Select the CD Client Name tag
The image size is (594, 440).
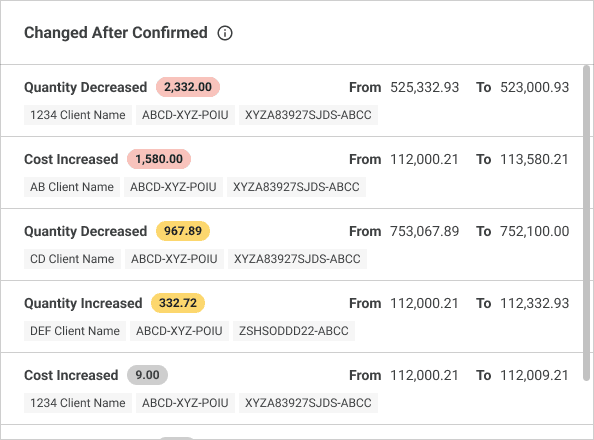(x=72, y=259)
